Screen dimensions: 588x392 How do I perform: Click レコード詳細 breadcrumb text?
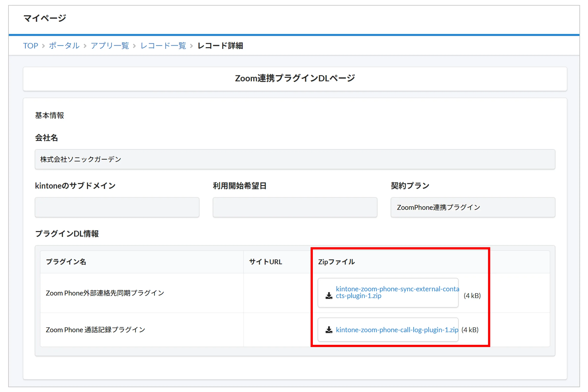pyautogui.click(x=220, y=46)
